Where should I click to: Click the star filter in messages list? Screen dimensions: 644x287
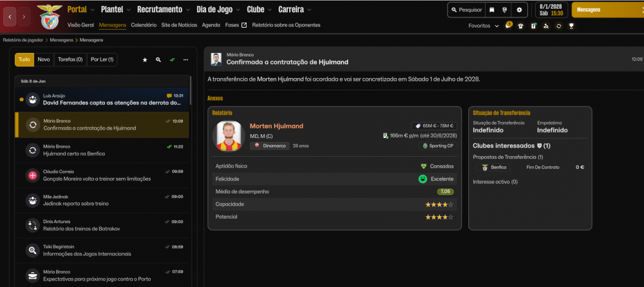coord(144,59)
